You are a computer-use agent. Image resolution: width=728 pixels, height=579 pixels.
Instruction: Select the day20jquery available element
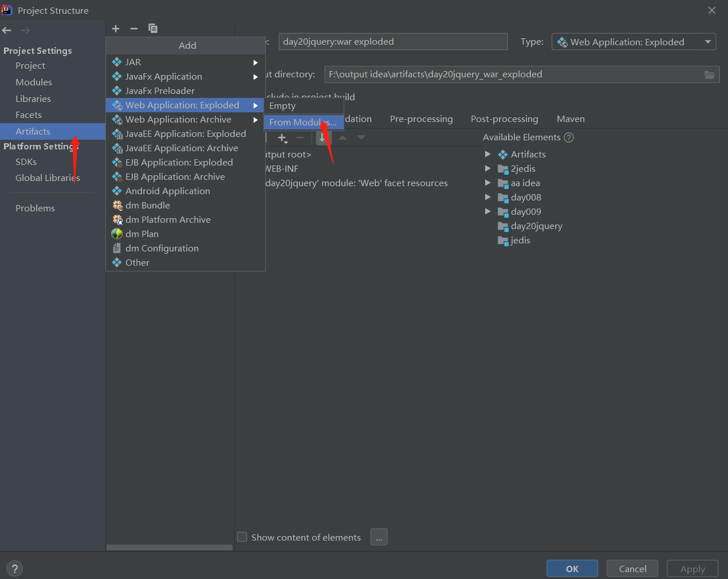click(536, 226)
